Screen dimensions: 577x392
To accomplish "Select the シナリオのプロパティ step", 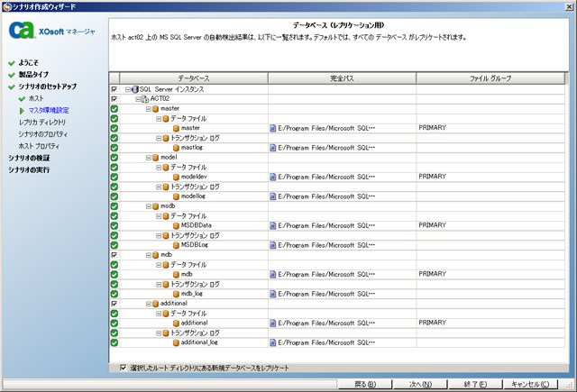I will tap(43, 134).
